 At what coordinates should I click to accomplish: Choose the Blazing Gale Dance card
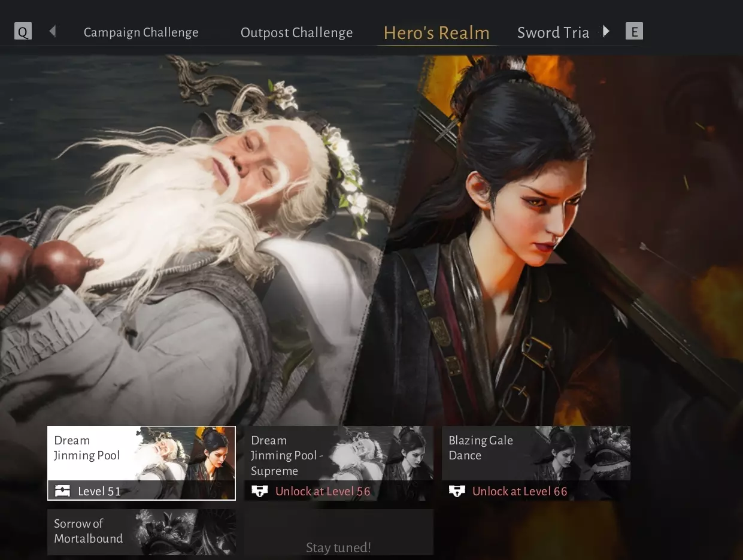536,463
